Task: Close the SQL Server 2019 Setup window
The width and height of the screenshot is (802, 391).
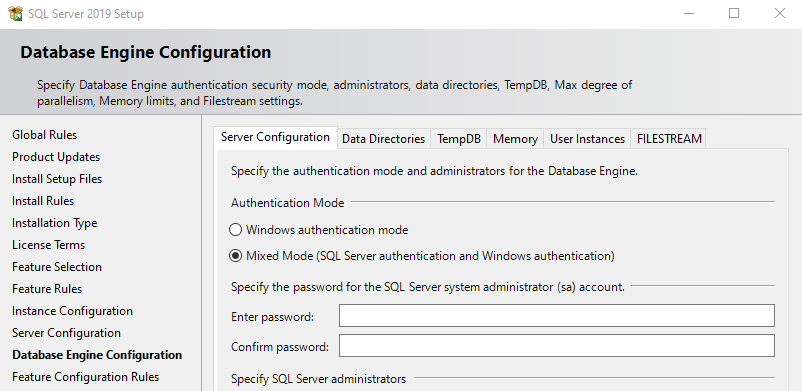Action: [x=779, y=13]
